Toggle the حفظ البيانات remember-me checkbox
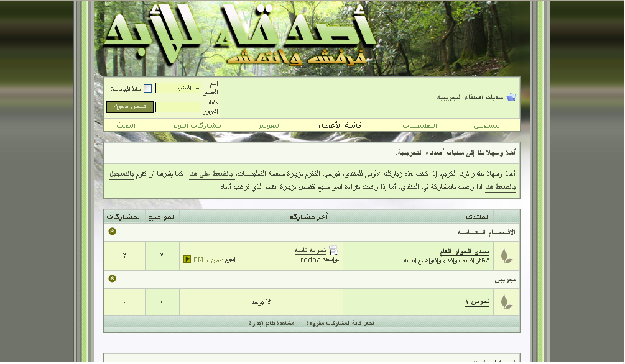Screen dimensions: 625x364 tap(147, 89)
